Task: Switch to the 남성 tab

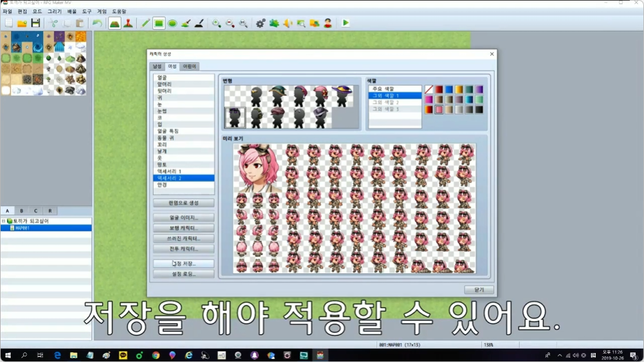Action: [x=158, y=66]
